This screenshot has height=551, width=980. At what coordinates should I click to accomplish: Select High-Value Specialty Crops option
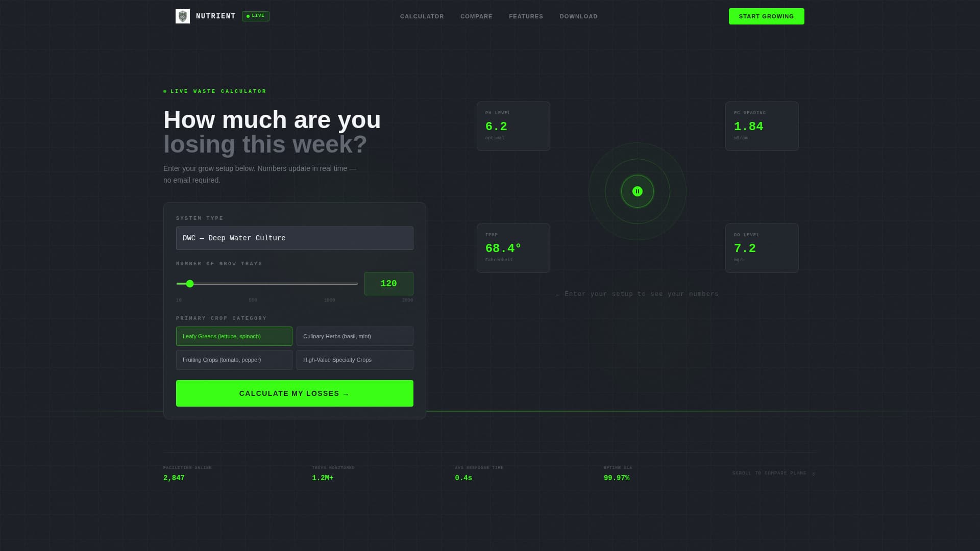tap(355, 360)
